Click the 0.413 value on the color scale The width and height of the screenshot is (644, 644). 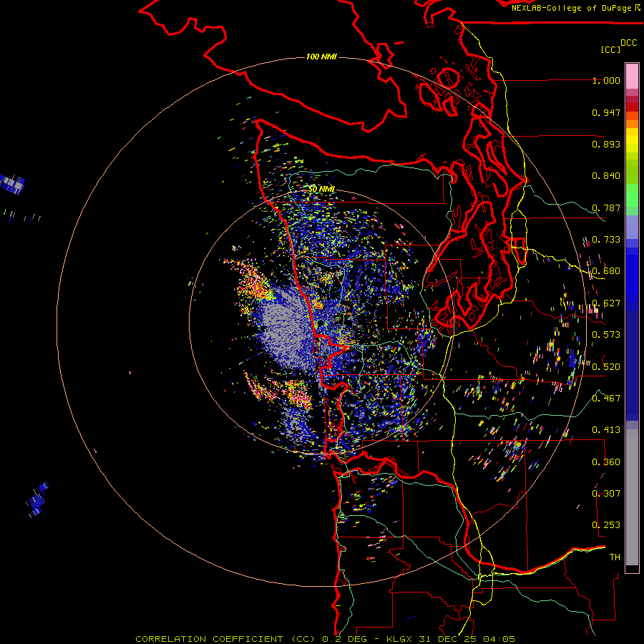tap(606, 430)
